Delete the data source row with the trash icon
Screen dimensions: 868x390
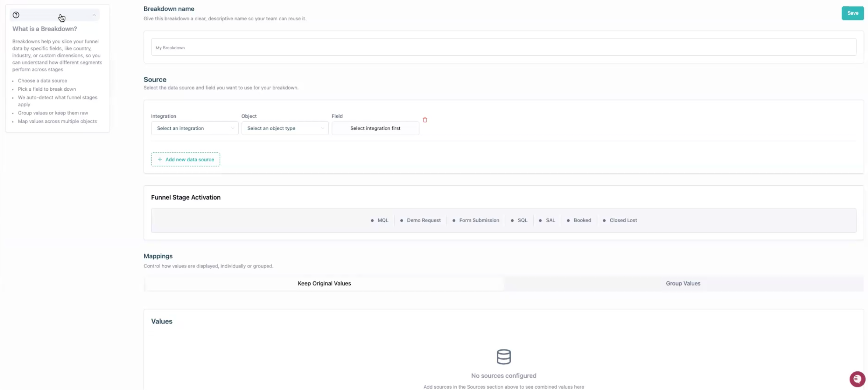pos(425,120)
